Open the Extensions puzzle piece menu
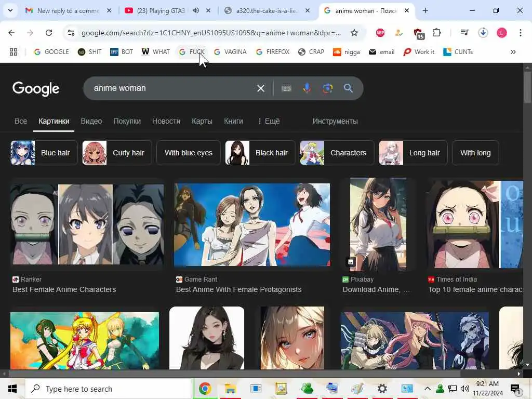 436,33
